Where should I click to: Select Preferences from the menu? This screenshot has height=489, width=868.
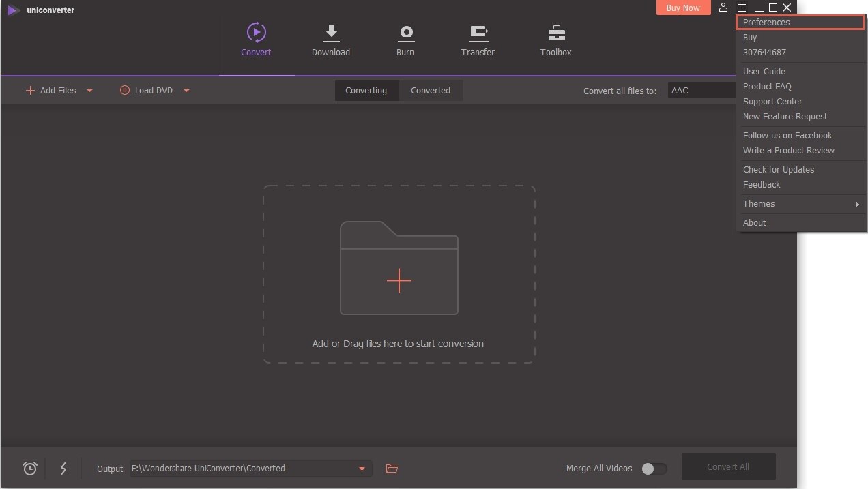click(x=800, y=22)
